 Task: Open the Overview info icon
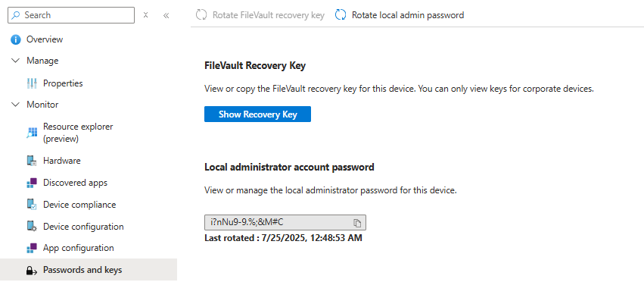click(16, 39)
